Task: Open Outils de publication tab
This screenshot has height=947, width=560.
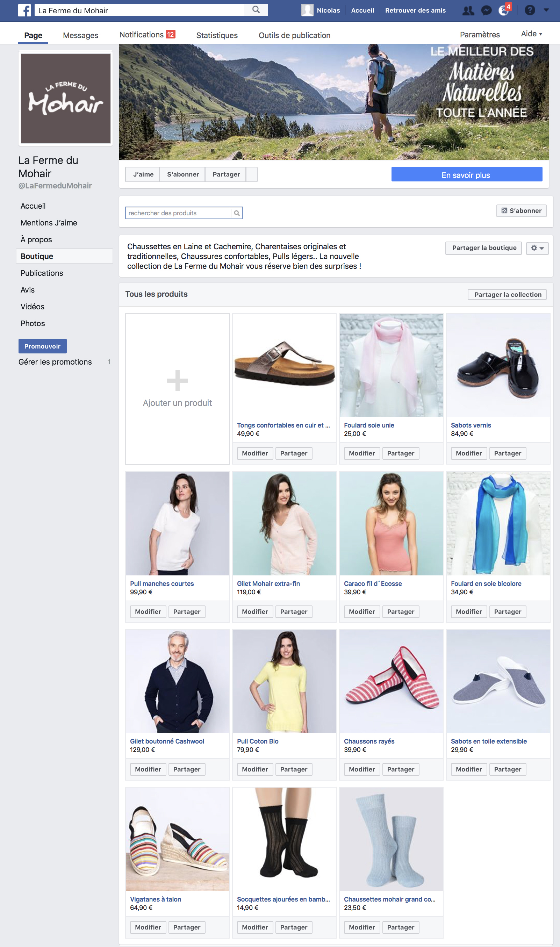Action: pyautogui.click(x=294, y=35)
